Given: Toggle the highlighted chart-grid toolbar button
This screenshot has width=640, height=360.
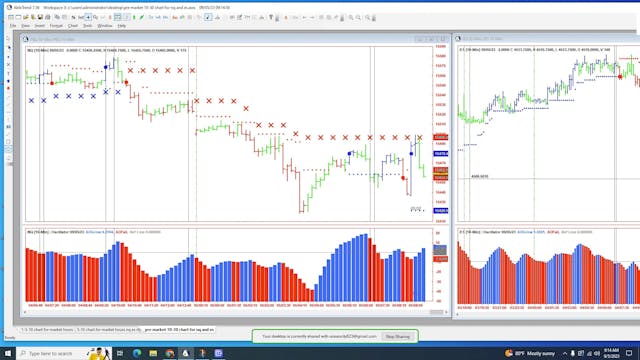Looking at the screenshot, I should (118, 18).
